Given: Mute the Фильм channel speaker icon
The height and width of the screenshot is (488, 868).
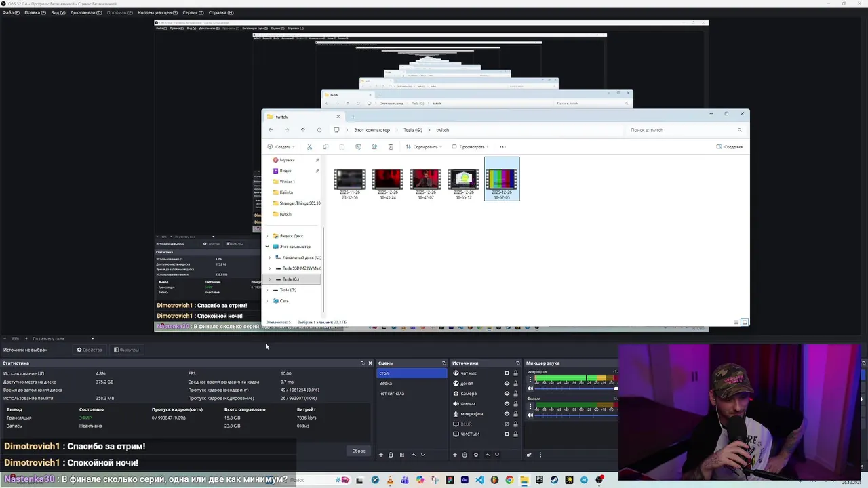Looking at the screenshot, I should [x=530, y=415].
